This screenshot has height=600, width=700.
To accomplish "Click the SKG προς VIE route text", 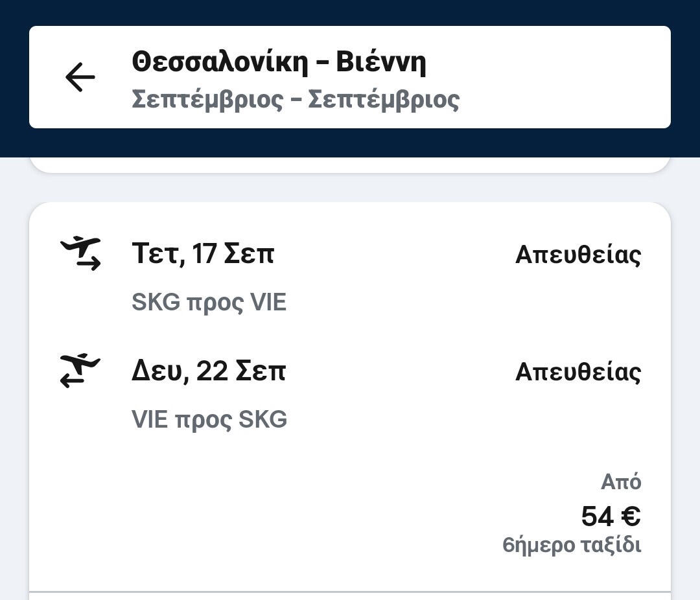I will tap(209, 303).
